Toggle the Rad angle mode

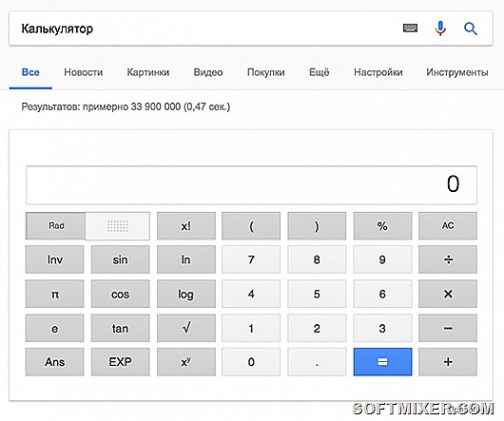(x=55, y=226)
